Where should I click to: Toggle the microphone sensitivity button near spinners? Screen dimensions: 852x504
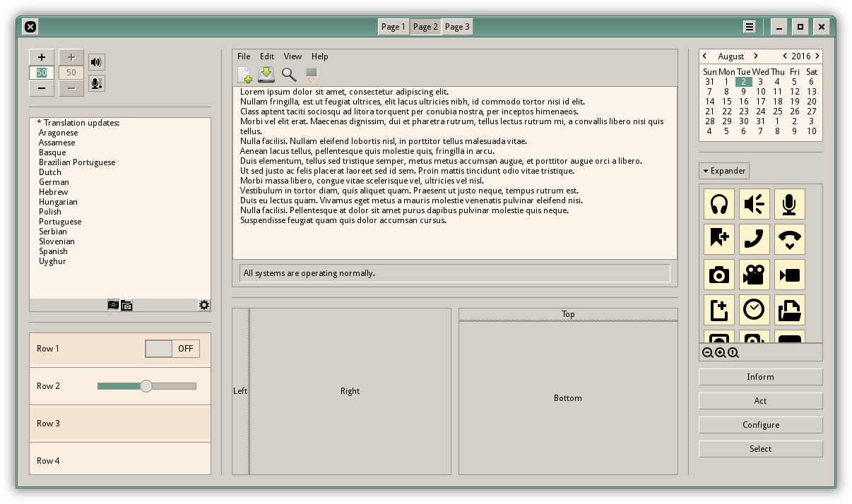(97, 84)
